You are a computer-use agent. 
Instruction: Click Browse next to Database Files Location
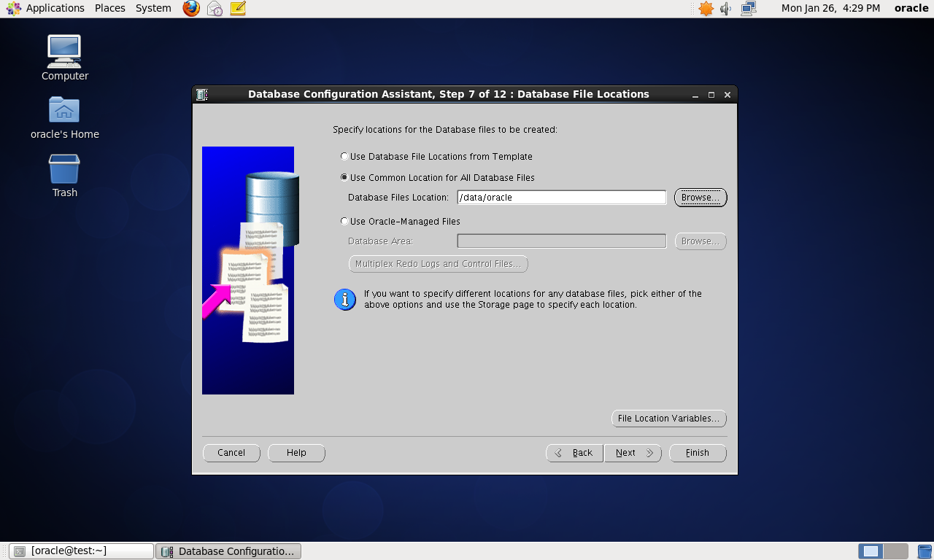tap(700, 198)
